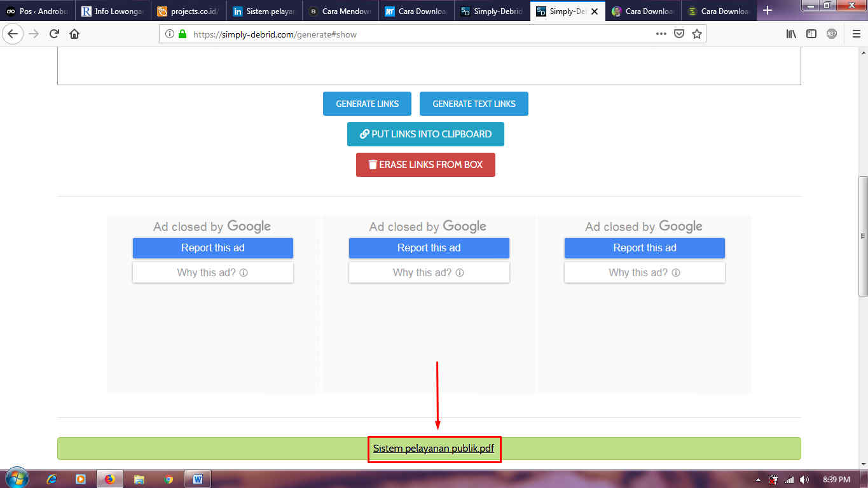Reload the page with the refresh icon
The image size is (868, 488).
coord(54,34)
